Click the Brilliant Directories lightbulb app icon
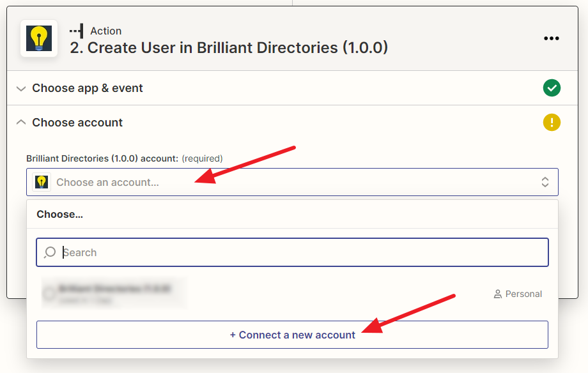Screen dimensions: 588x373 tap(39, 38)
